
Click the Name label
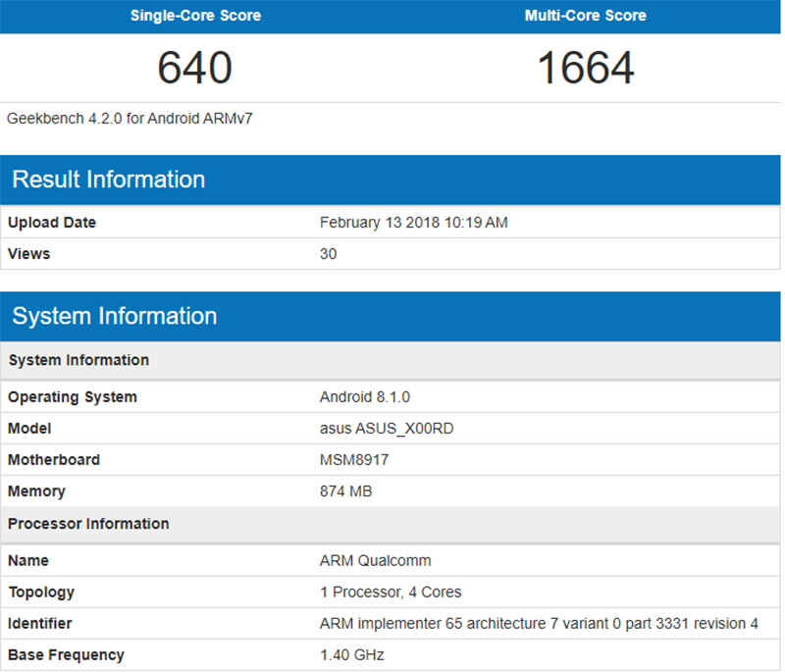28,560
